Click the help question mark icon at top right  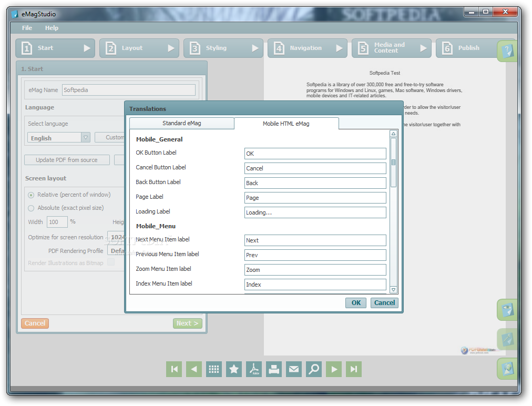pyautogui.click(x=507, y=51)
